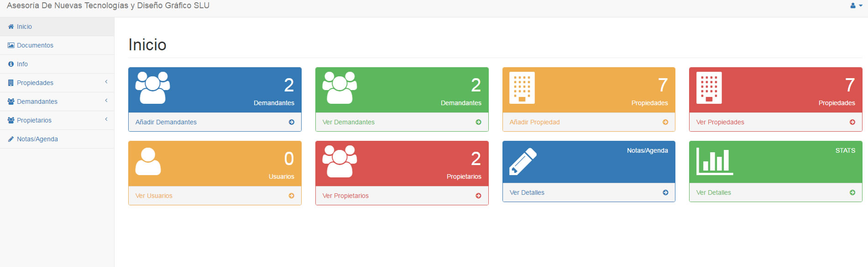Viewport: 868px width, 267px height.
Task: Expand the Demandantes sidebar submenu chevron
Action: [x=106, y=101]
